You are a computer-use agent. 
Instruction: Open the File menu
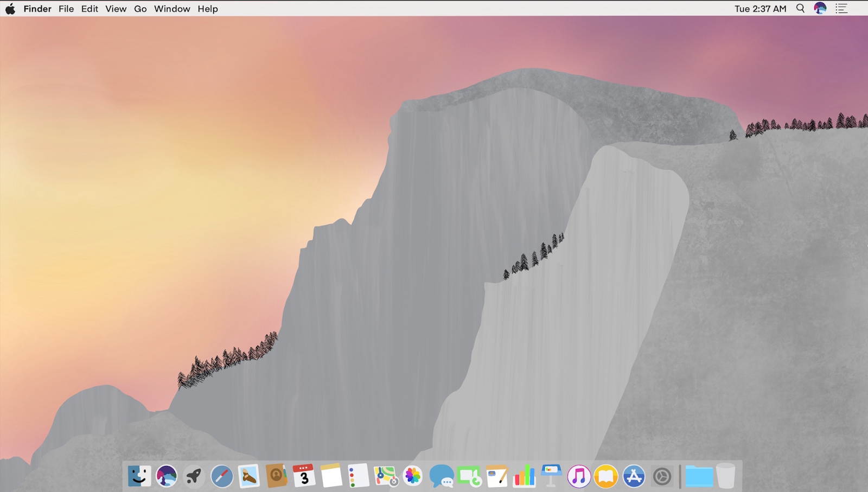[x=66, y=9]
